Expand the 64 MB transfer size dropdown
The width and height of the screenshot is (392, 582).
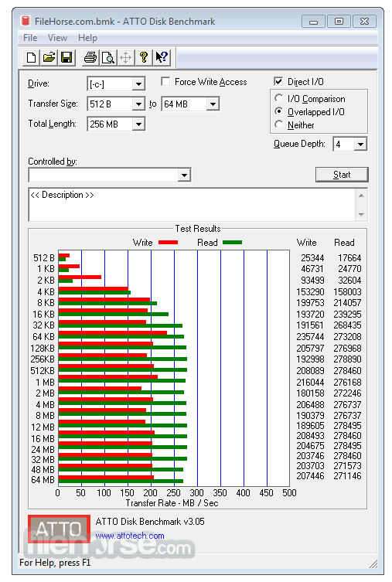(x=213, y=104)
